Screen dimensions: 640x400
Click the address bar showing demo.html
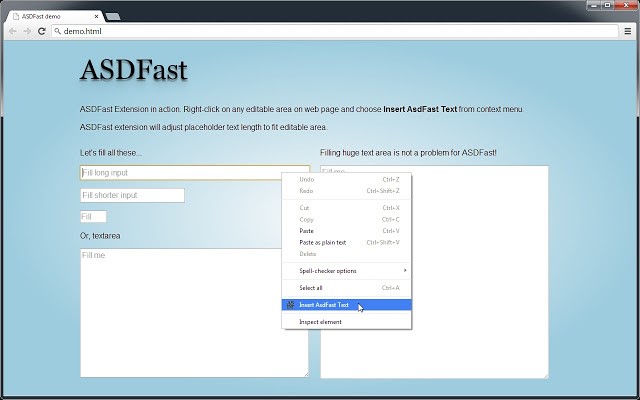335,31
